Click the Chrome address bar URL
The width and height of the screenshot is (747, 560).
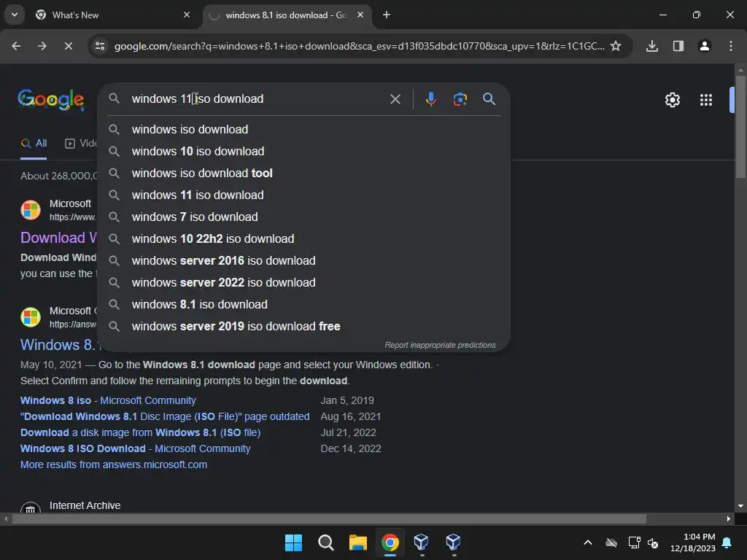(x=359, y=46)
